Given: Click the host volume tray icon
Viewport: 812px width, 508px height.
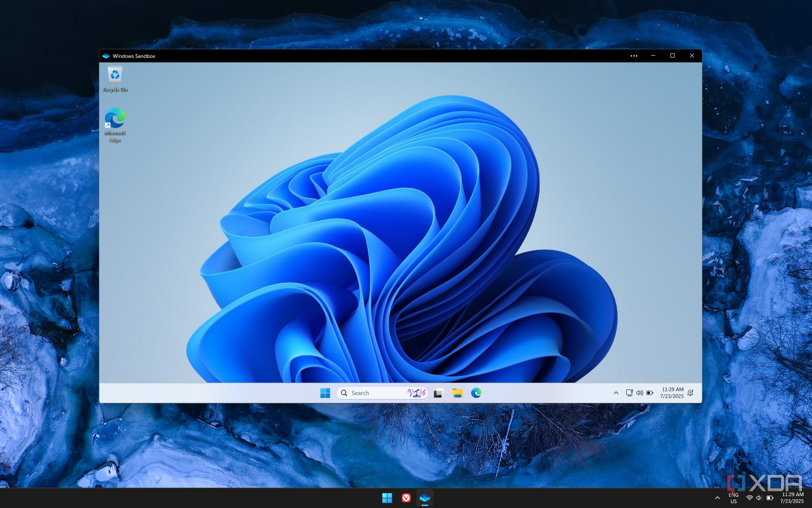Looking at the screenshot, I should [759, 498].
